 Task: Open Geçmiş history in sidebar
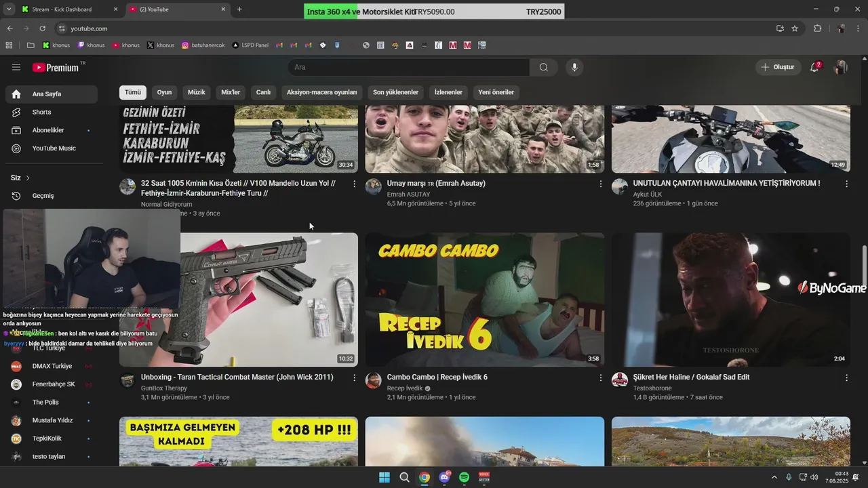(x=52, y=196)
